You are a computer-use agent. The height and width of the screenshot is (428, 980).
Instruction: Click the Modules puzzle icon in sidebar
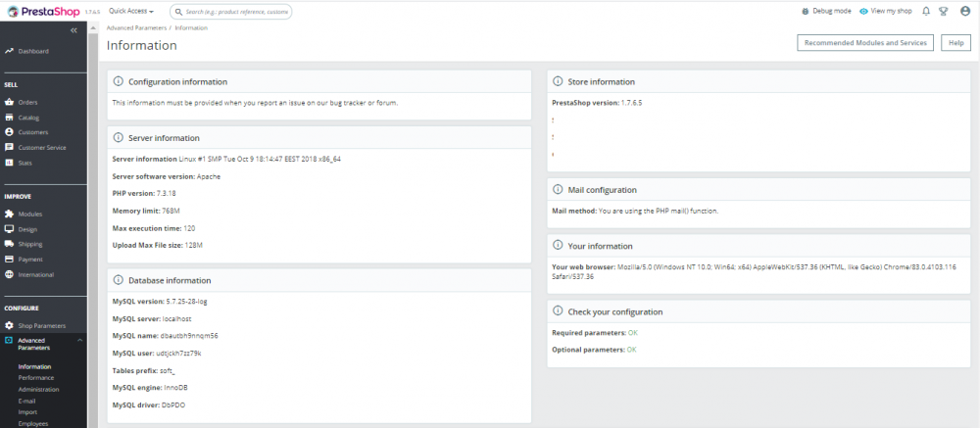(x=10, y=214)
